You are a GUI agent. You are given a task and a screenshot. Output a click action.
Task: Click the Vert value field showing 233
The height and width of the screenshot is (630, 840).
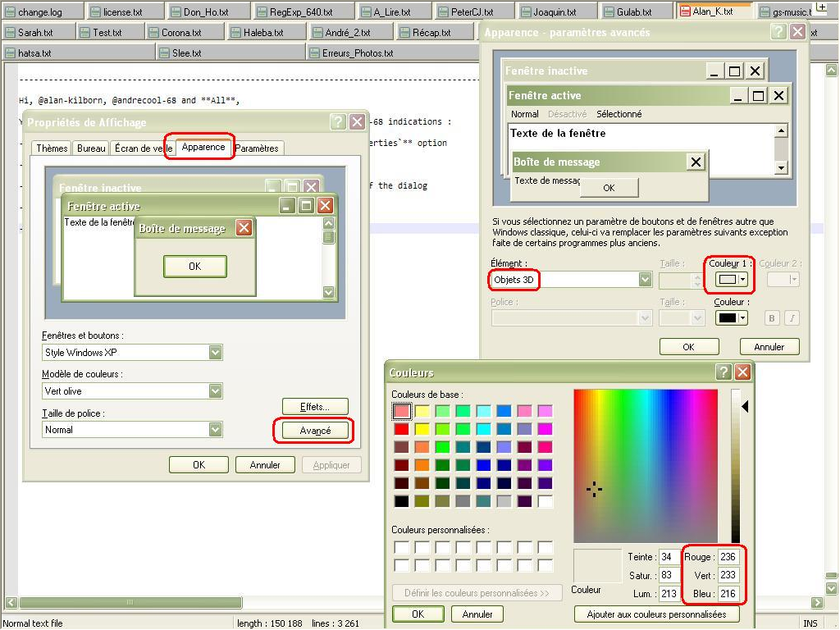(728, 575)
